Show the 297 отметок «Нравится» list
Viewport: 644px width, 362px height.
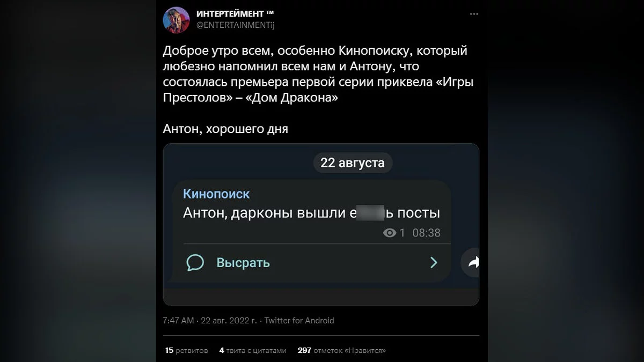click(342, 350)
